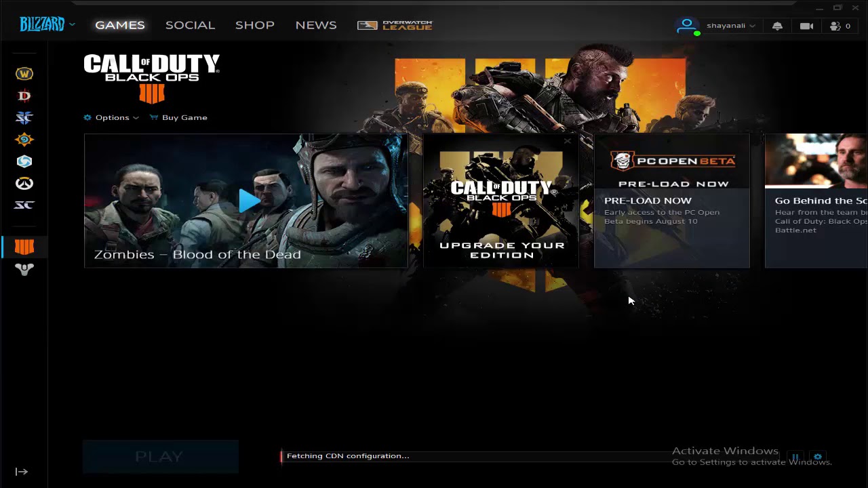Screen dimensions: 868x488
Task: Open Hearthstone from the game sidebar
Action: [24, 140]
